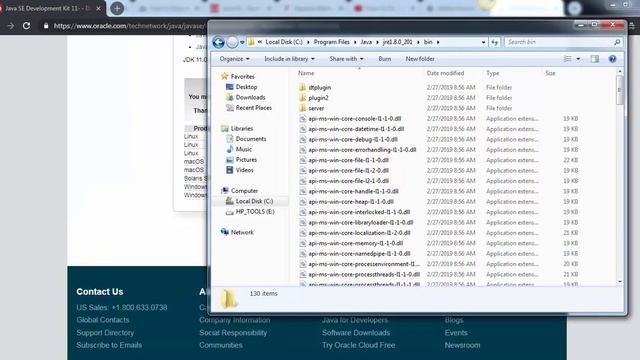The width and height of the screenshot is (640, 360).
Task: Click jre1.8.0_201 in the address breadcrumb
Action: pyautogui.click(x=397, y=42)
